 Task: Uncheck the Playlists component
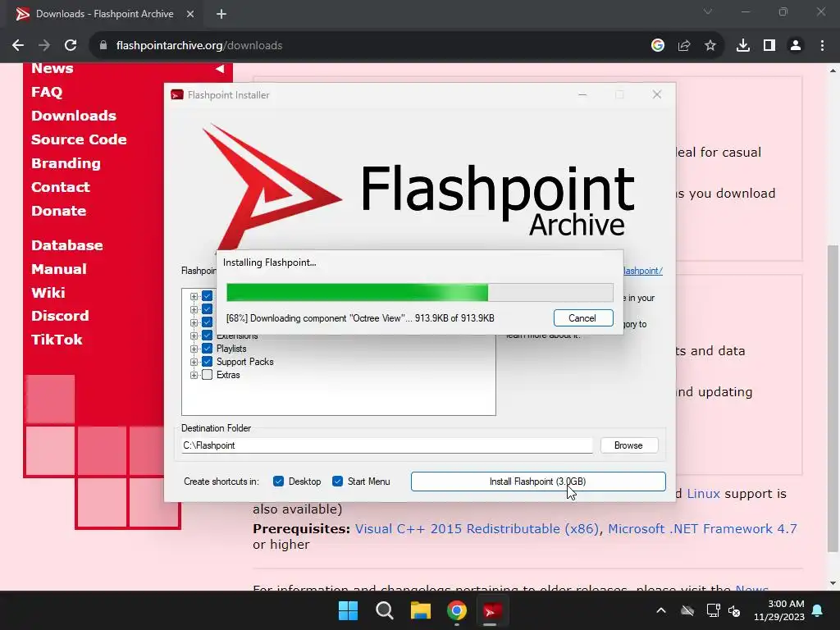pos(207,349)
